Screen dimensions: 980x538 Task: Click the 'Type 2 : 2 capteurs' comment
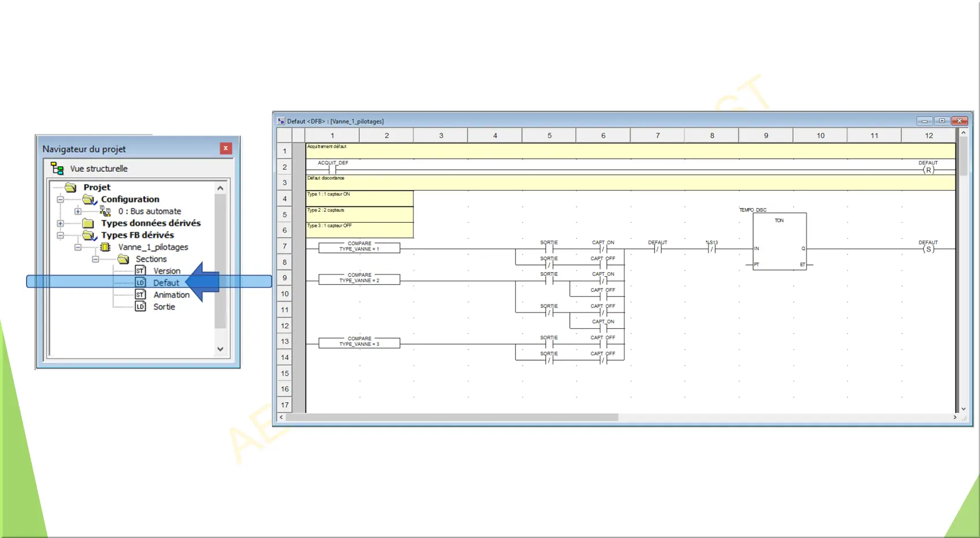[x=360, y=215]
